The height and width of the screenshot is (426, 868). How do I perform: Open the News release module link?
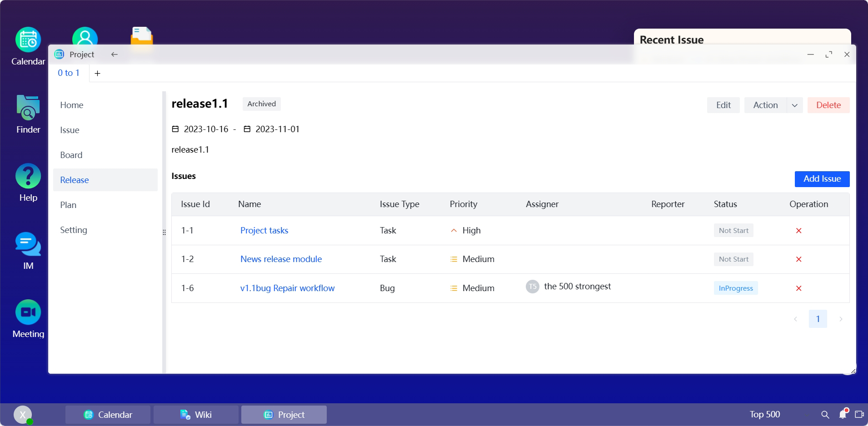click(x=281, y=259)
